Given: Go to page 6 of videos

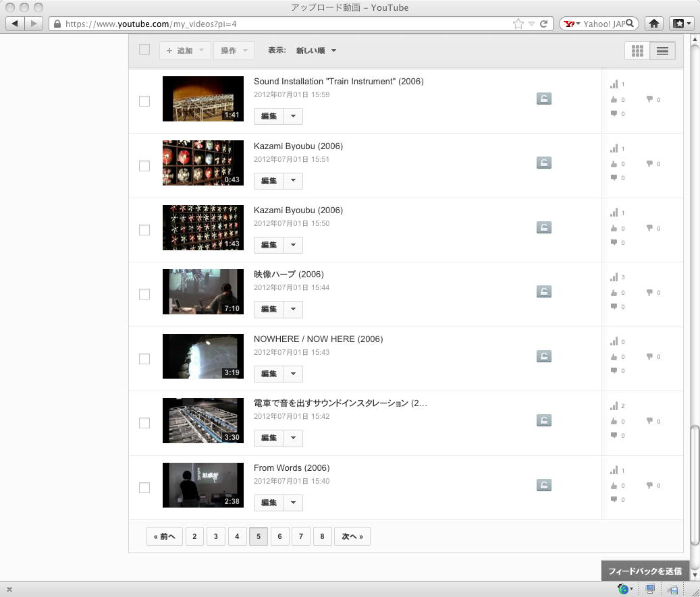Looking at the screenshot, I should tap(280, 536).
